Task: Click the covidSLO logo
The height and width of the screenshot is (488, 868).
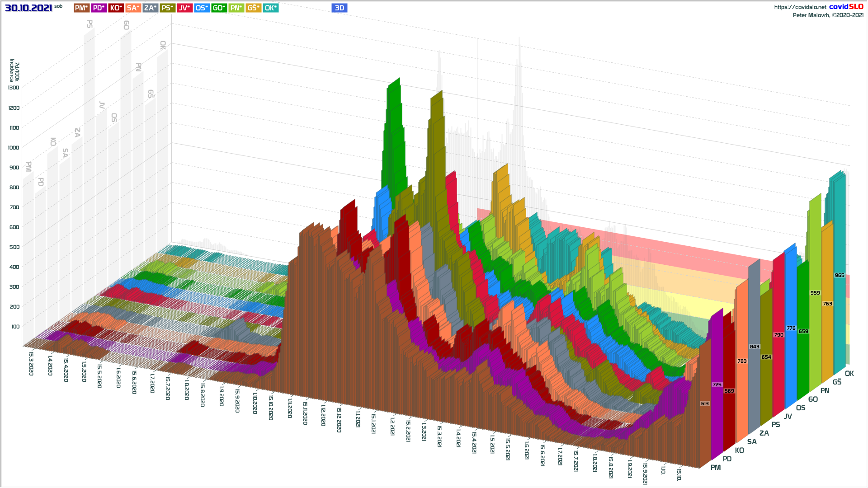Action: tap(846, 6)
